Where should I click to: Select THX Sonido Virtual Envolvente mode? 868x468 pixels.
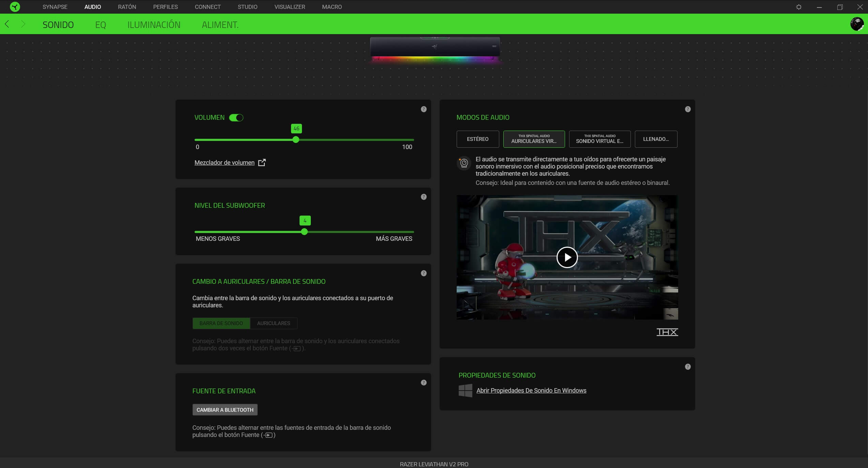click(x=599, y=139)
